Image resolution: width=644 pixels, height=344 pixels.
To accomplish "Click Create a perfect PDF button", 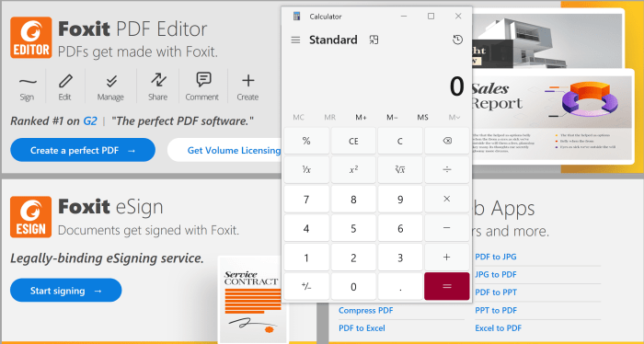I will point(83,150).
